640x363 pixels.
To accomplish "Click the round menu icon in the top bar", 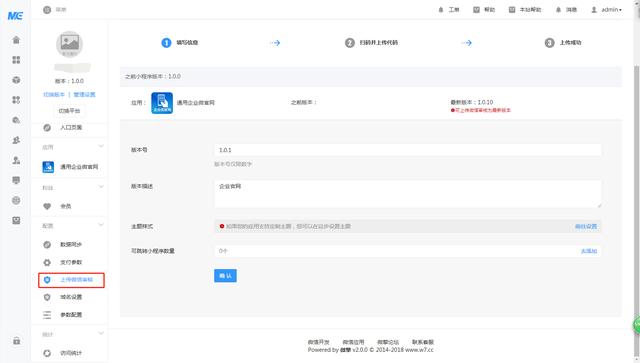I will (x=47, y=10).
